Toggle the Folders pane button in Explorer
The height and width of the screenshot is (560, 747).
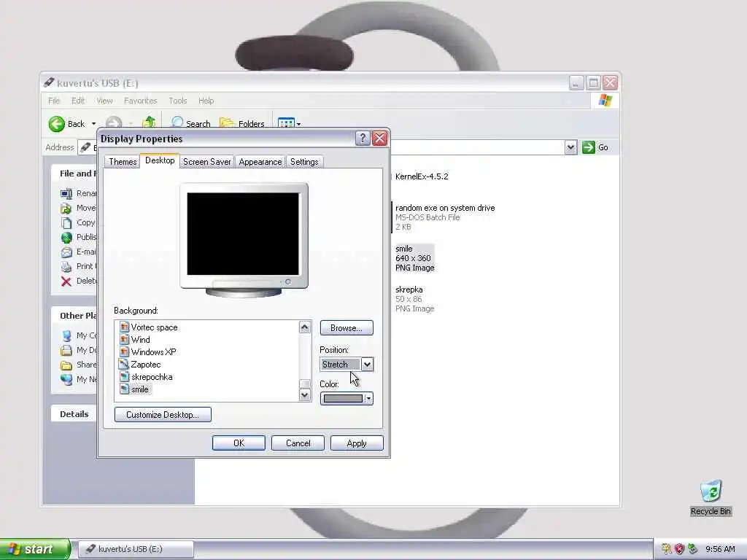tap(241, 122)
